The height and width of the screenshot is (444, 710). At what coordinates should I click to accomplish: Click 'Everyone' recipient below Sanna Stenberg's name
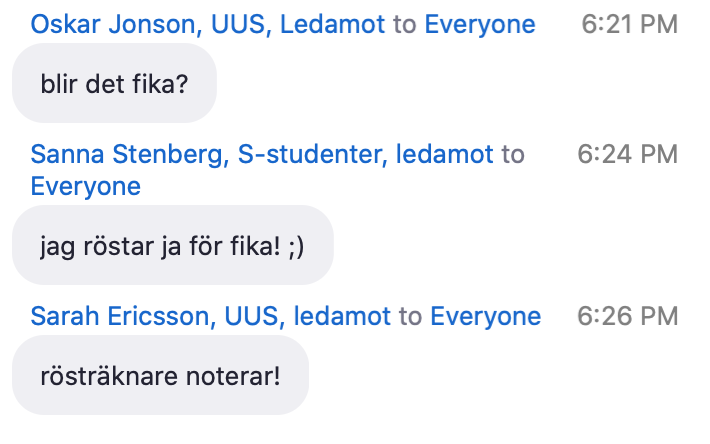86,186
